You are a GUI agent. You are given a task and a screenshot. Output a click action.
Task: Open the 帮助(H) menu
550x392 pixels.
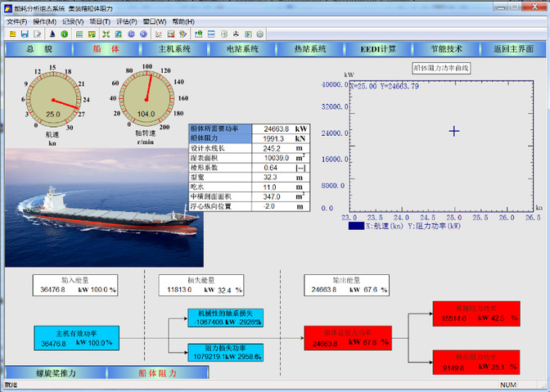(183, 21)
